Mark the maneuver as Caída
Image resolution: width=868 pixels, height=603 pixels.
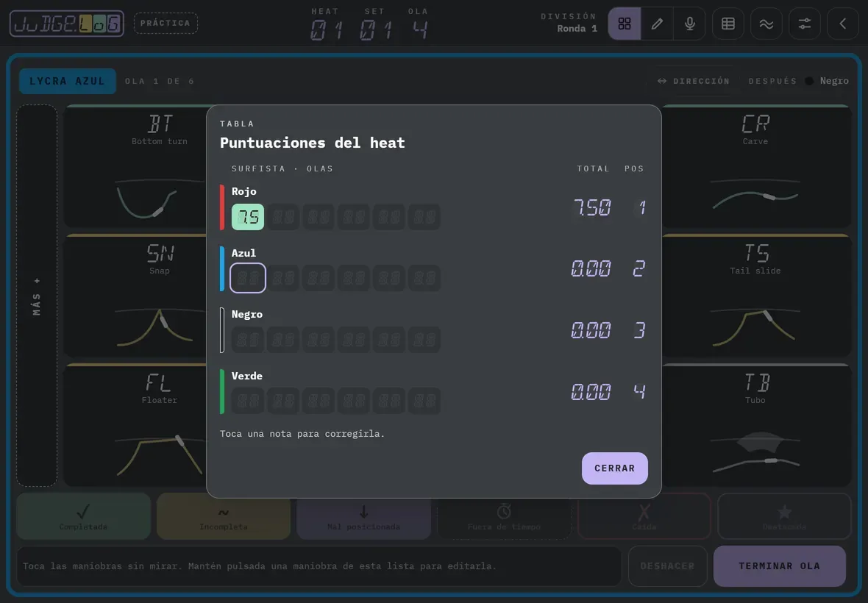click(x=644, y=516)
